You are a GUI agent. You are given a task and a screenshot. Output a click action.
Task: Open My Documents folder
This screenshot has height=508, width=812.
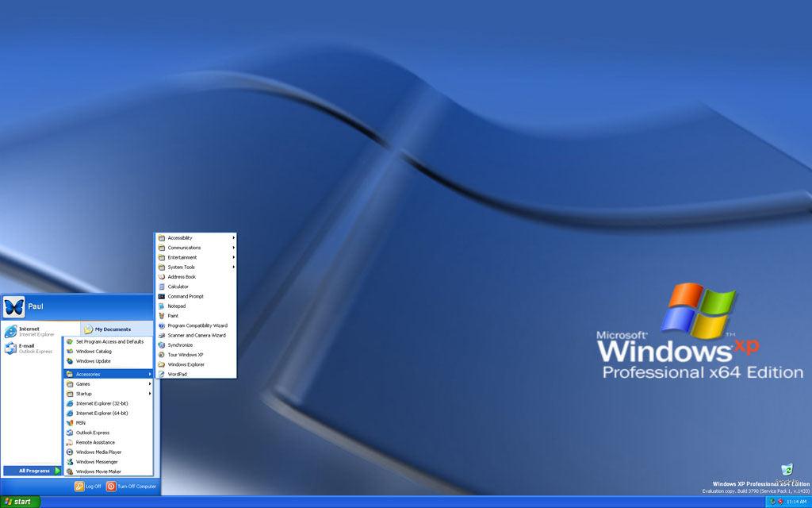click(117, 329)
